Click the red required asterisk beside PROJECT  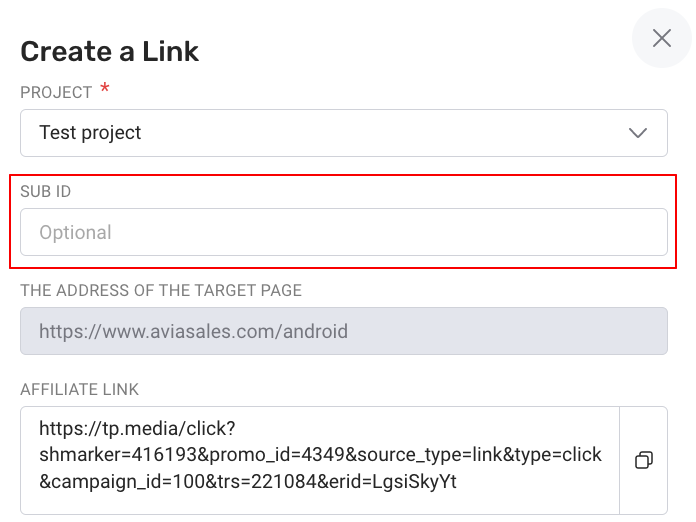[x=105, y=87]
